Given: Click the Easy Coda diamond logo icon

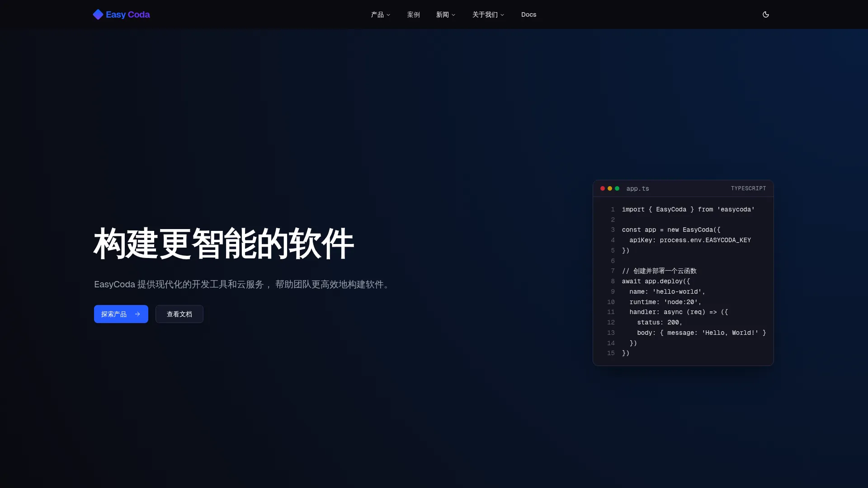Looking at the screenshot, I should [98, 14].
